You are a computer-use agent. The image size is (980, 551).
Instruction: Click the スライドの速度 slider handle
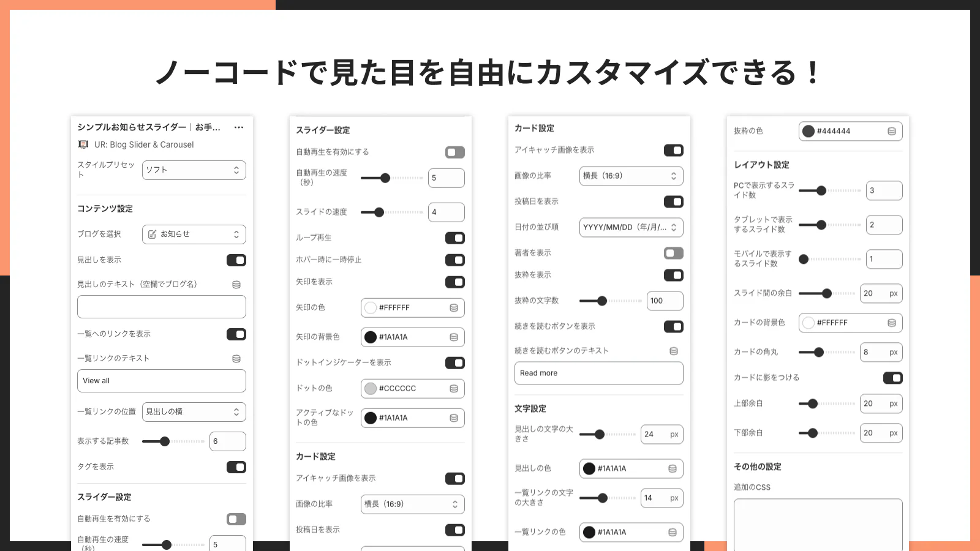379,212
